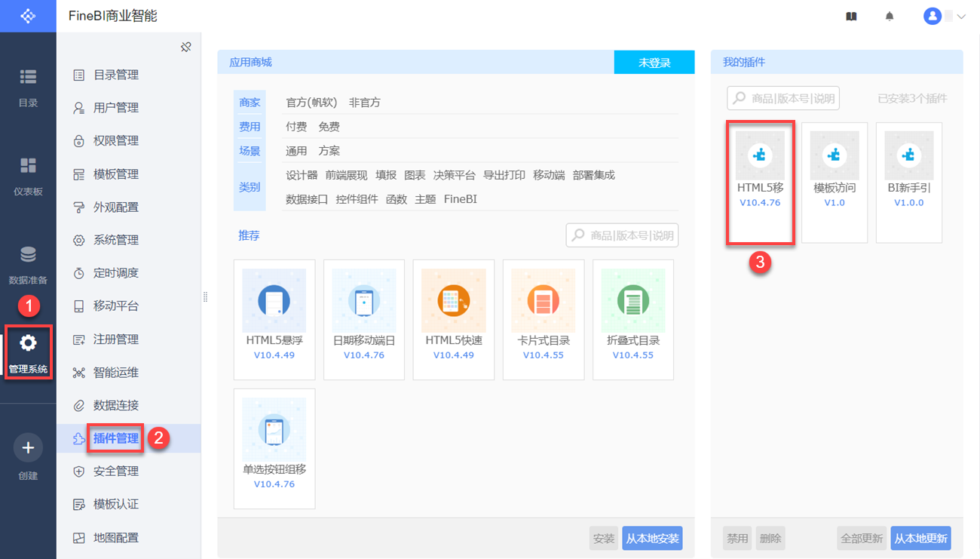Click the user avatar icon
Viewport: 980px width, 559px height.
933,16
